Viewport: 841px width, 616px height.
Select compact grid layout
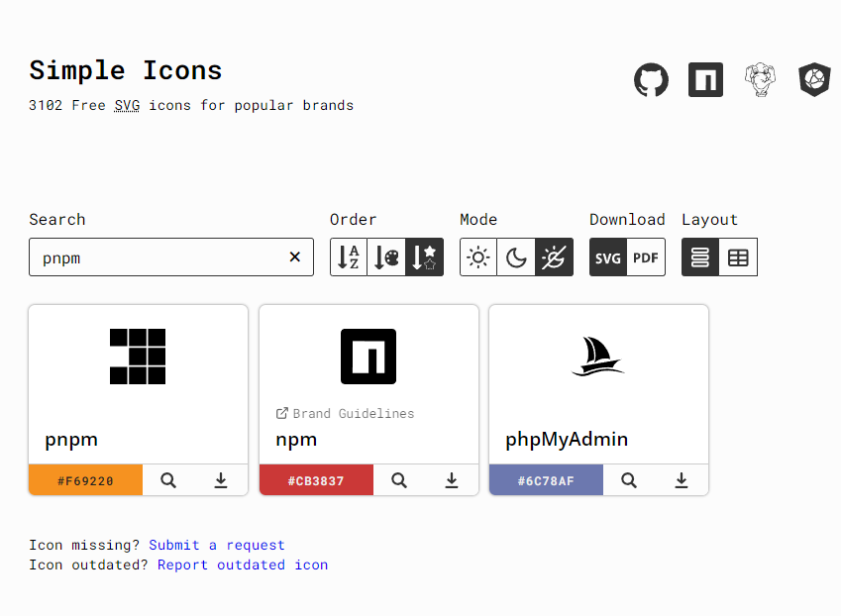coord(738,257)
